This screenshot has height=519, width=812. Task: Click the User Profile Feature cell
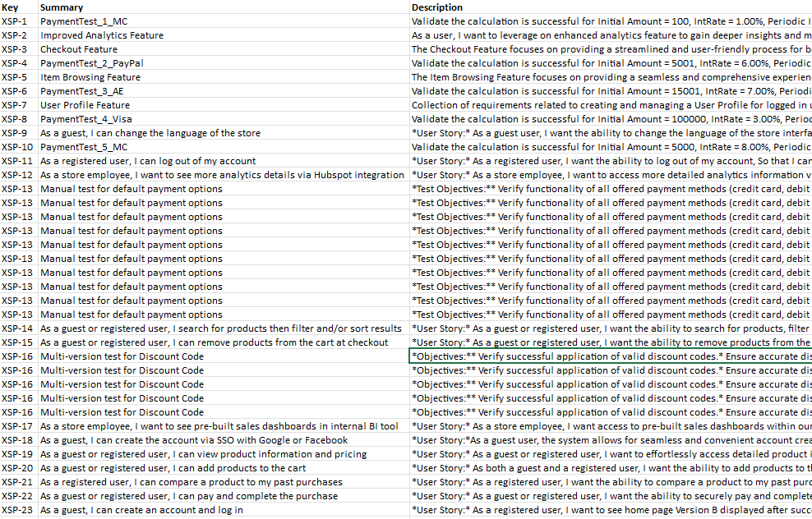pyautogui.click(x=85, y=105)
